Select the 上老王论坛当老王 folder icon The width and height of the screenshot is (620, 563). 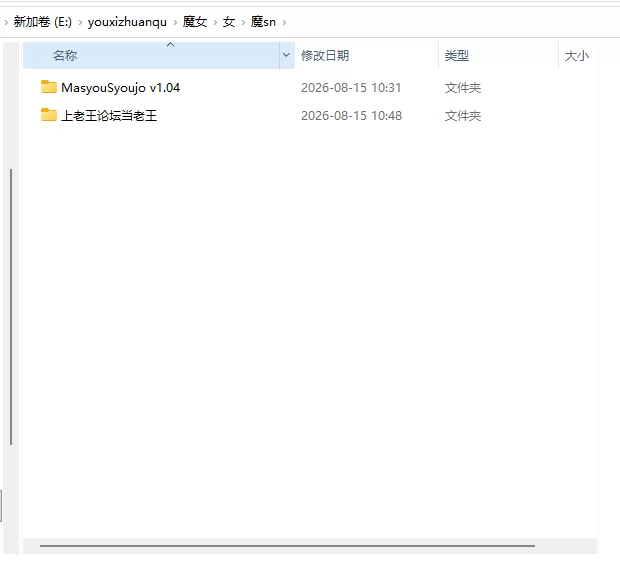coord(49,115)
